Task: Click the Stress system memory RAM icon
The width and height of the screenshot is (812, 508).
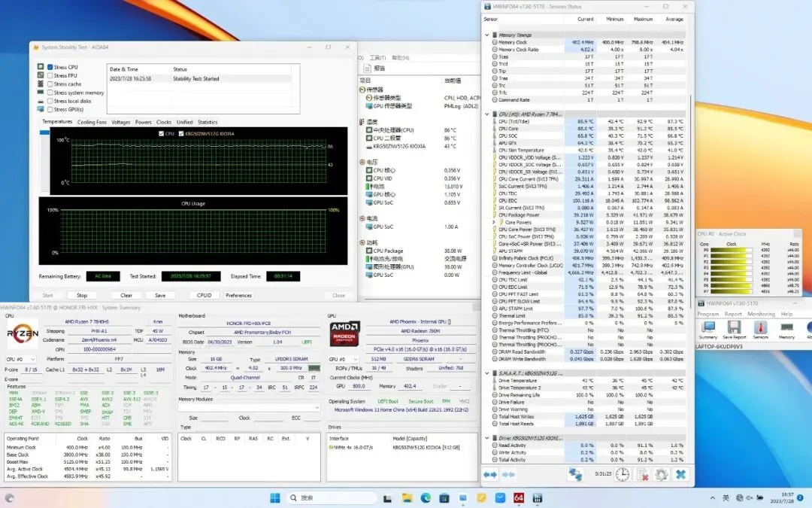Action: point(41,93)
